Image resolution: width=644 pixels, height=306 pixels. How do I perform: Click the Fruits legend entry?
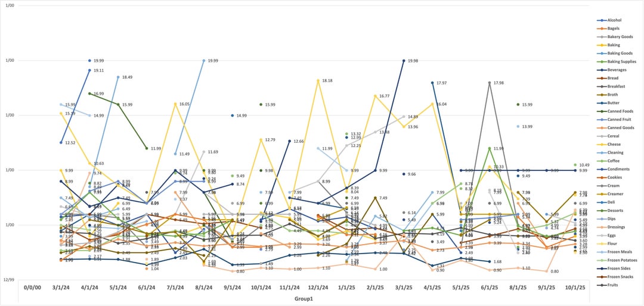[614, 301]
